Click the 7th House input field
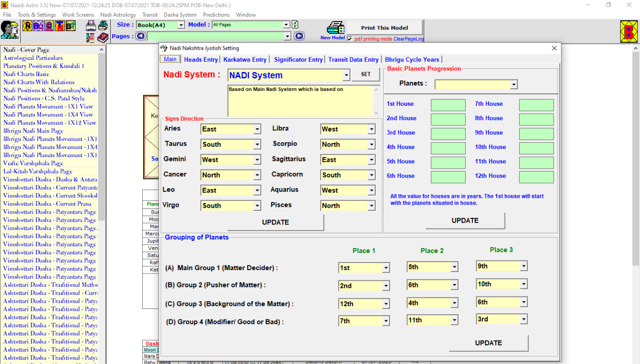 click(537, 105)
